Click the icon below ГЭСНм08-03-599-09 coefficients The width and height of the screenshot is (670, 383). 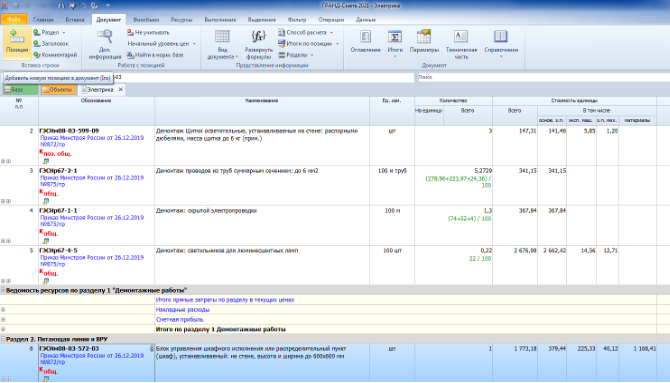(46, 162)
